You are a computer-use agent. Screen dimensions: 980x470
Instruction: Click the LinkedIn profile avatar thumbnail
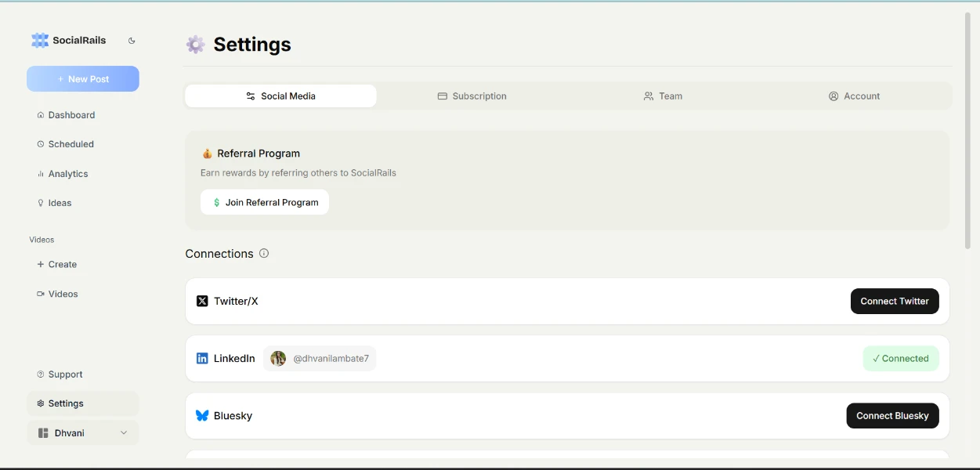[x=278, y=359]
